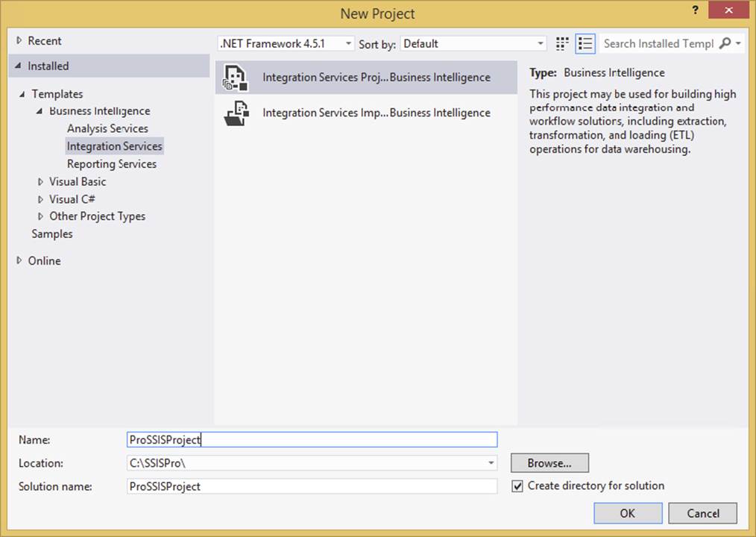The height and width of the screenshot is (537, 756).
Task: Switch to small icons view
Action: point(562,43)
